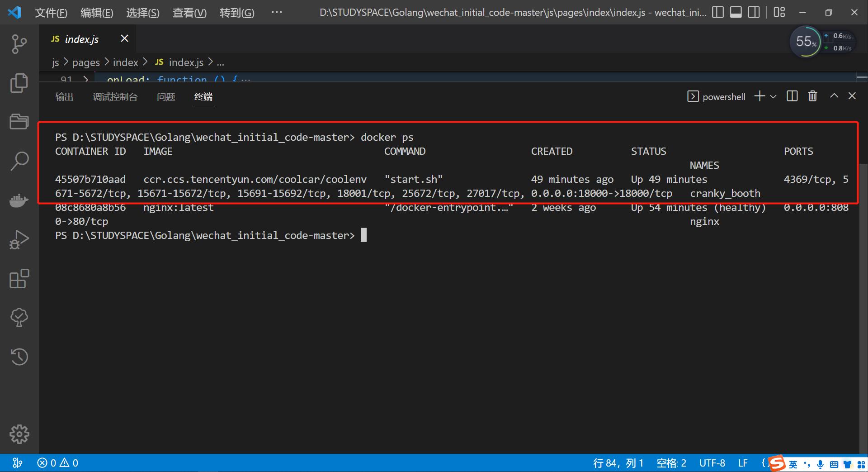Click the powershell terminal label
868x472 pixels.
click(x=717, y=96)
